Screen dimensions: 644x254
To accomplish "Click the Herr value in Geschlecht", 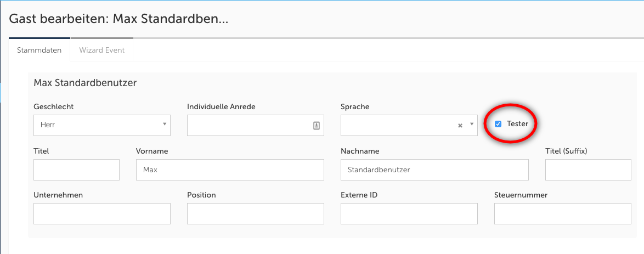I will pos(48,125).
